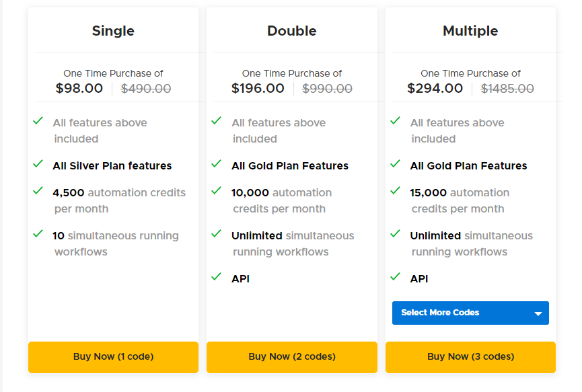Click checkmark beside All Silver Plan features
Viewport: 582px width, 392px height.
[38, 164]
